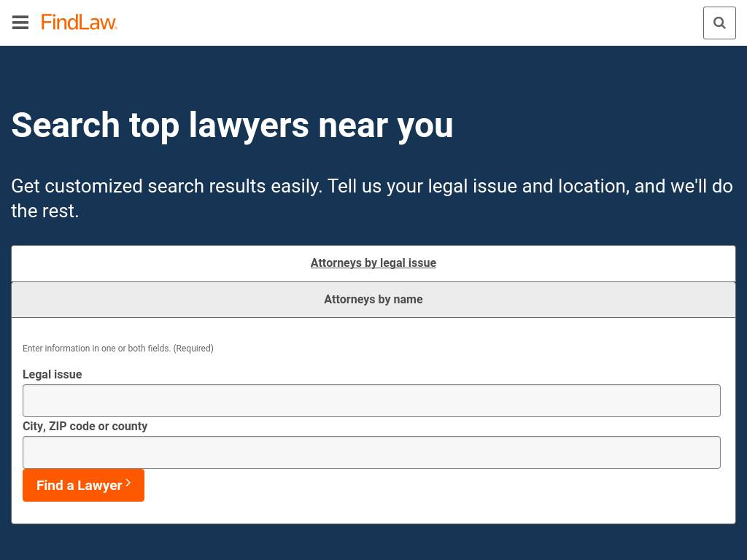Click the "Search top lawyers near you" heading
The width and height of the screenshot is (747, 560).
point(232,125)
